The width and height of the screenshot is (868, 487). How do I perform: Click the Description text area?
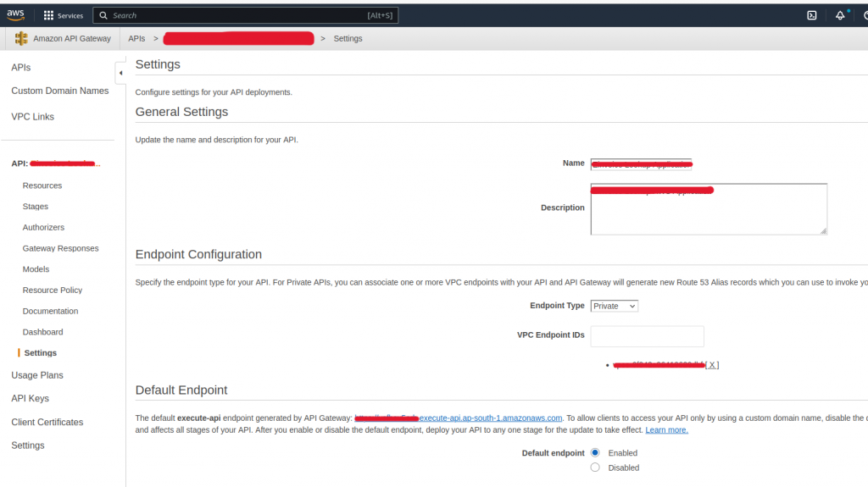(709, 209)
